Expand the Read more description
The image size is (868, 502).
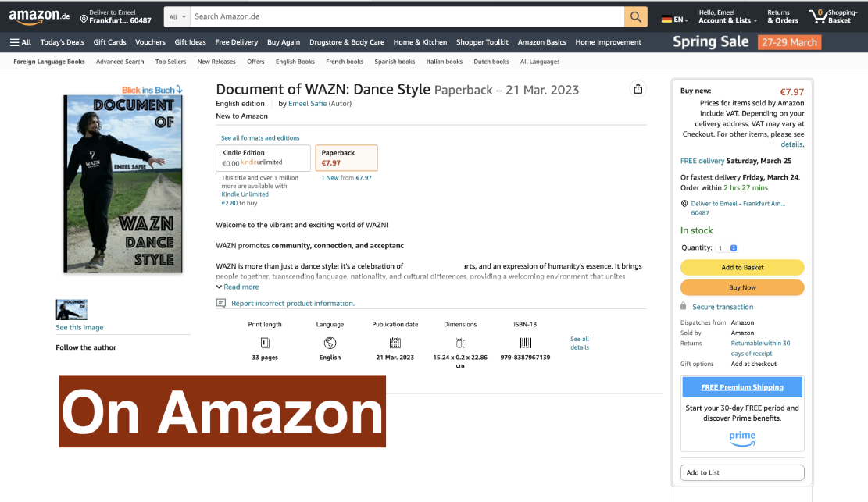point(238,287)
